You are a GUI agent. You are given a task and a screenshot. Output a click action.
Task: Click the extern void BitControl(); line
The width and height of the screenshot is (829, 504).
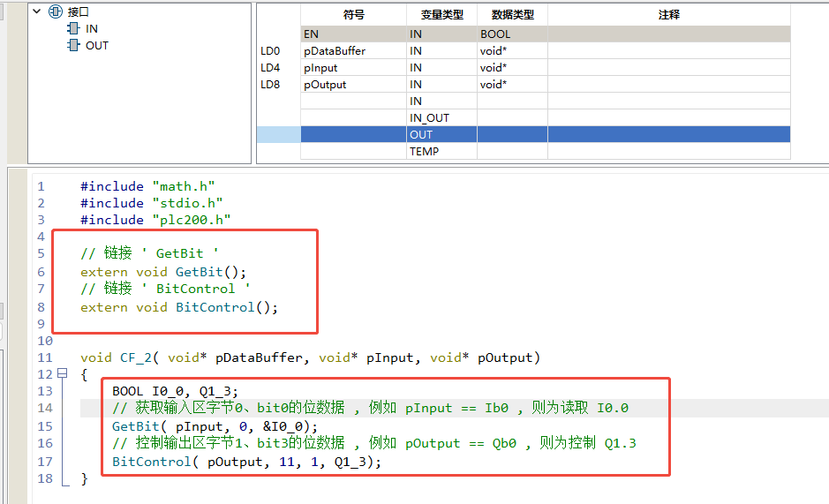179,308
